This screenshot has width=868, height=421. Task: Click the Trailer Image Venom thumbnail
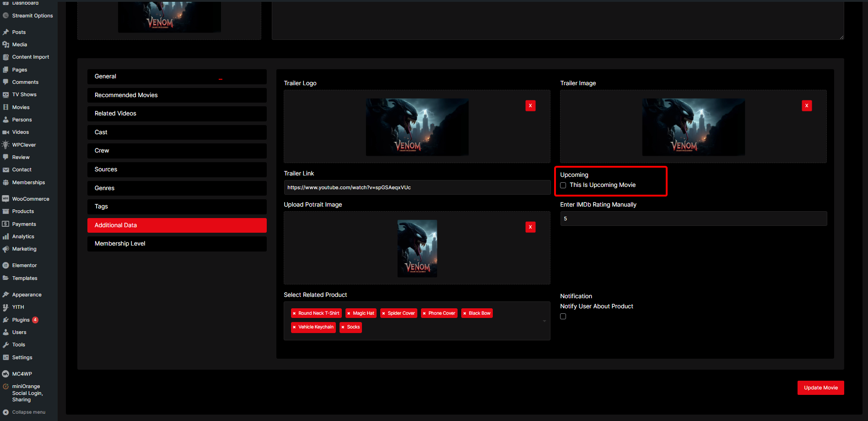point(693,127)
